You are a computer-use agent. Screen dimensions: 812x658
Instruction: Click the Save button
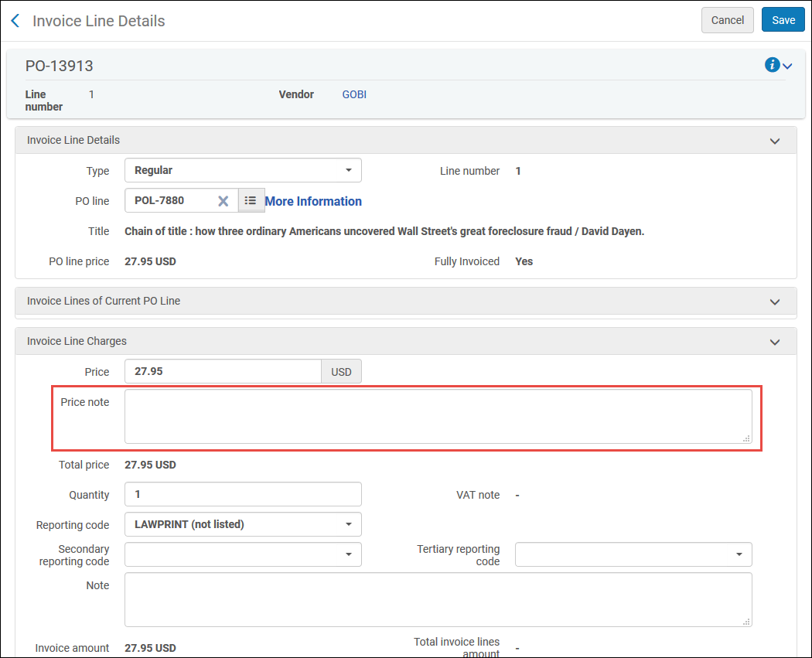pos(783,20)
